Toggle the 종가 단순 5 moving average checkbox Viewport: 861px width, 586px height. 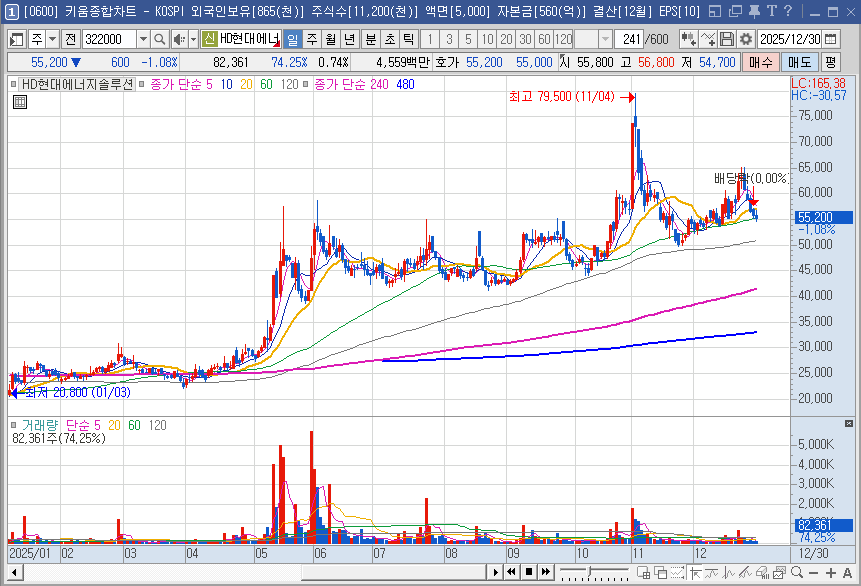tap(141, 85)
